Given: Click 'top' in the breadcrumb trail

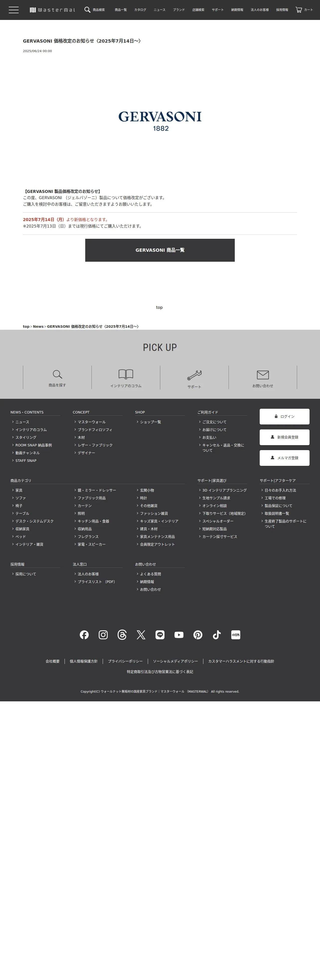Looking at the screenshot, I should click(26, 327).
